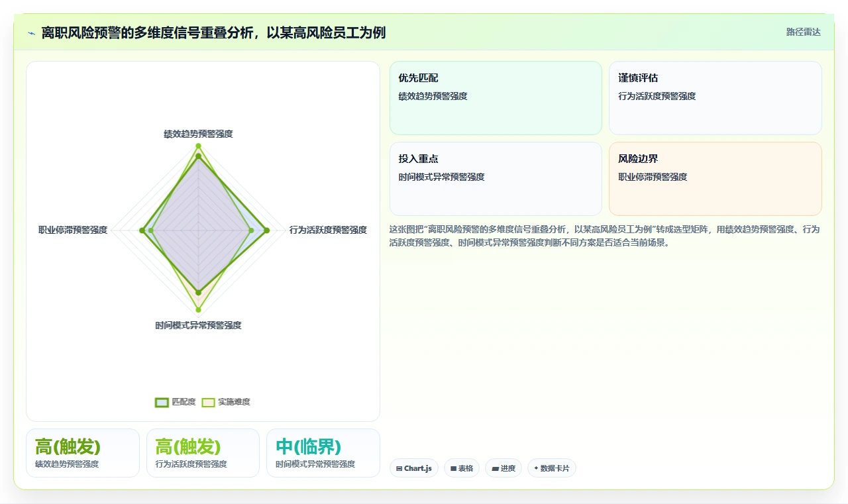Click the 实施难度 legend color box
The width and height of the screenshot is (848, 504).
point(208,402)
